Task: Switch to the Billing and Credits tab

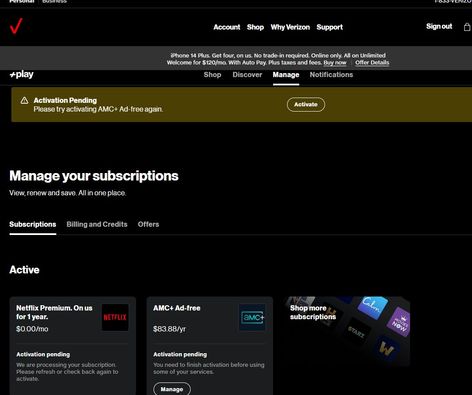Action: point(97,224)
